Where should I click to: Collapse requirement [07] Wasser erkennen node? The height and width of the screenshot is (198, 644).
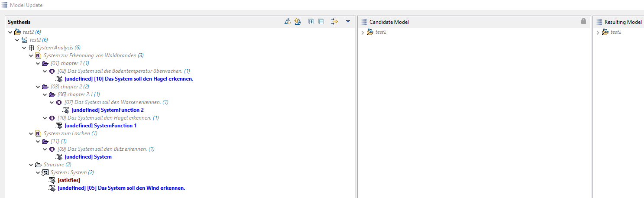coord(52,102)
